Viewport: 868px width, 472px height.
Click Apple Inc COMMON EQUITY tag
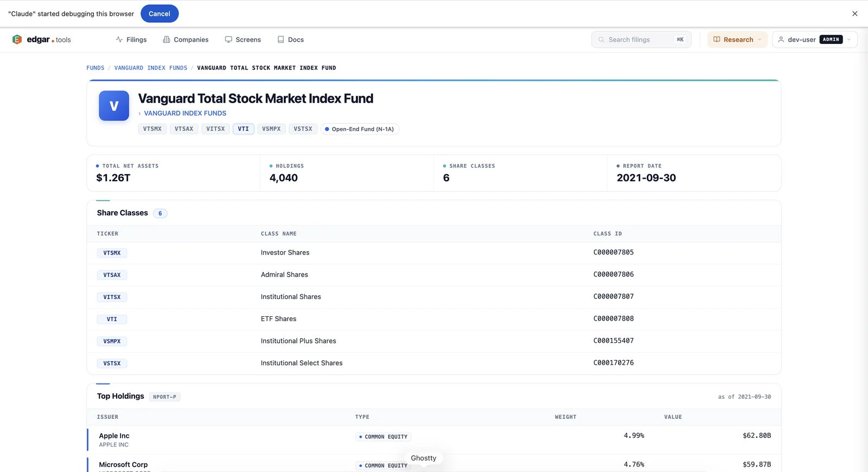384,437
